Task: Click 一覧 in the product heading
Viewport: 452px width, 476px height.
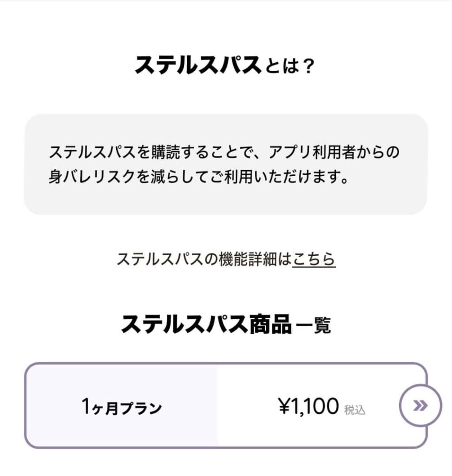Action: coord(314,325)
